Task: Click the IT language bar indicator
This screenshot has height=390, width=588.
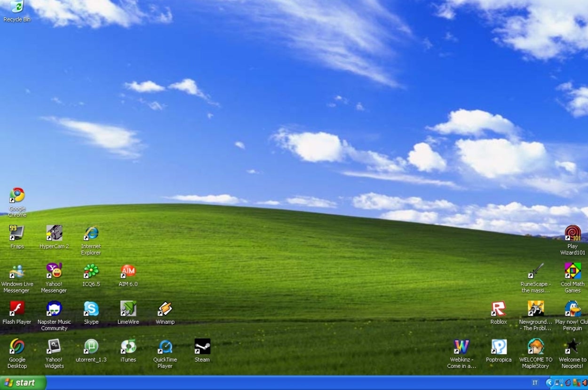Action: click(535, 382)
